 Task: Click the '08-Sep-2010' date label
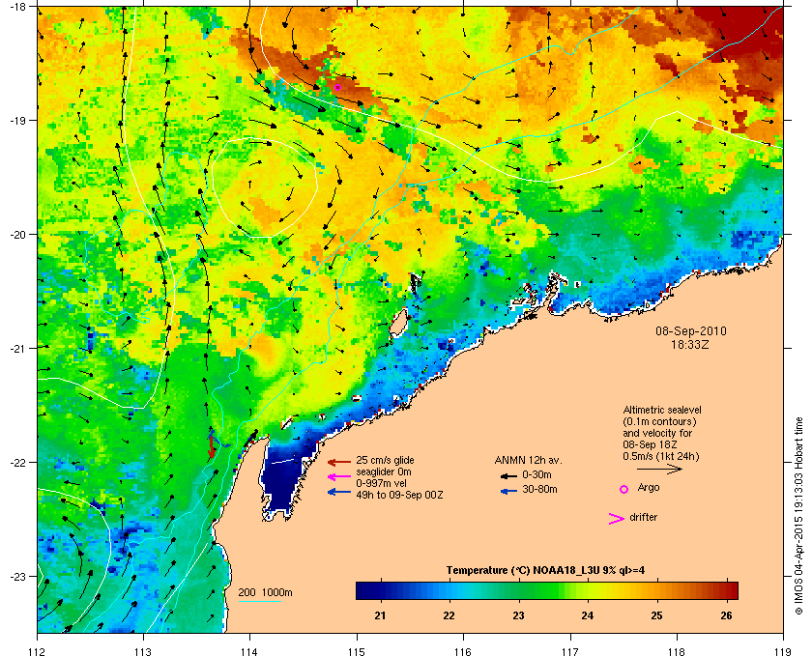coord(691,330)
